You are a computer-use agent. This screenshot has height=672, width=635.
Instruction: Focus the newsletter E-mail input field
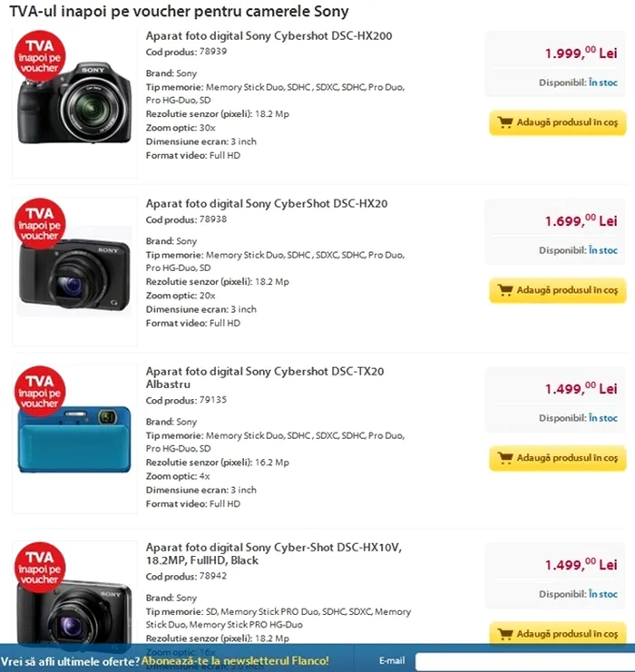[x=525, y=661]
